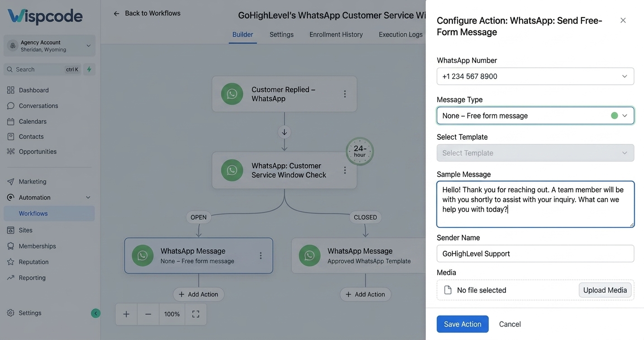Select the OPEN branch label
Viewport: 644px width, 340px height.
pos(199,217)
